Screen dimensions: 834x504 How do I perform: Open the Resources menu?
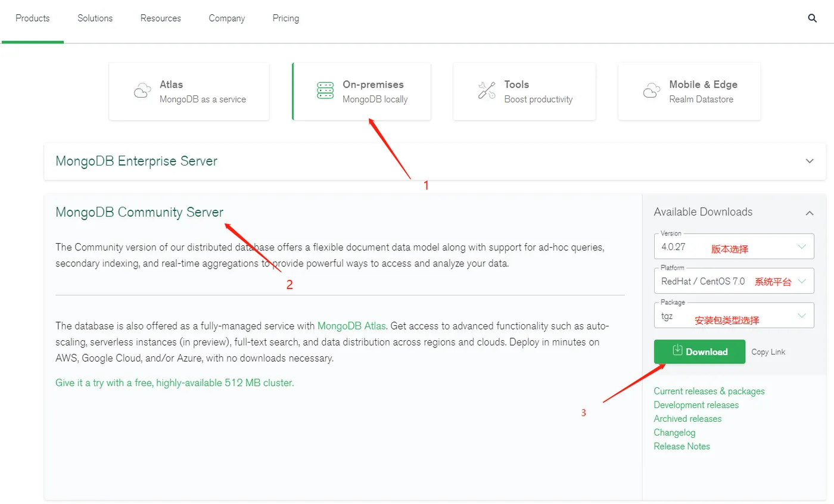click(161, 18)
